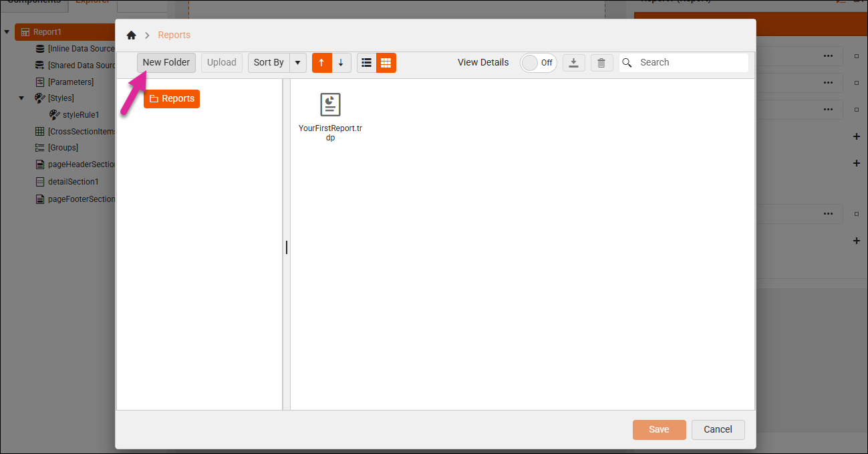Toggle the View Details switch

[x=538, y=63]
